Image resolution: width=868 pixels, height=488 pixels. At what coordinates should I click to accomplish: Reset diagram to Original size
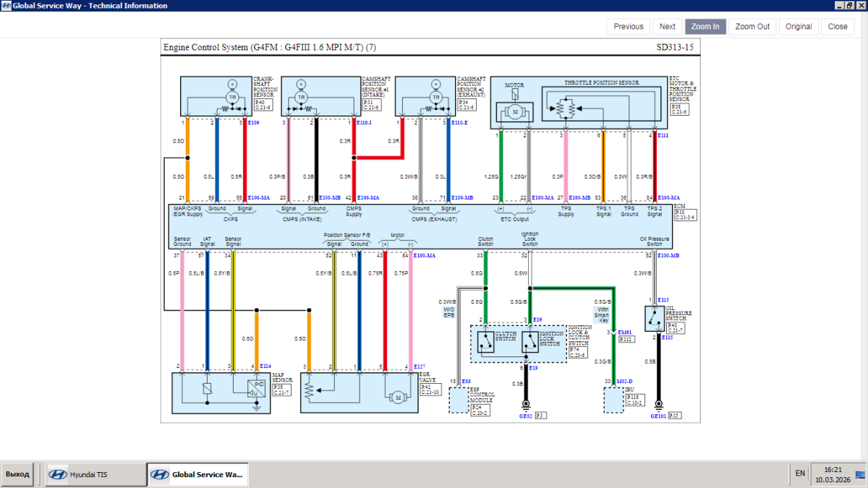[x=799, y=27]
